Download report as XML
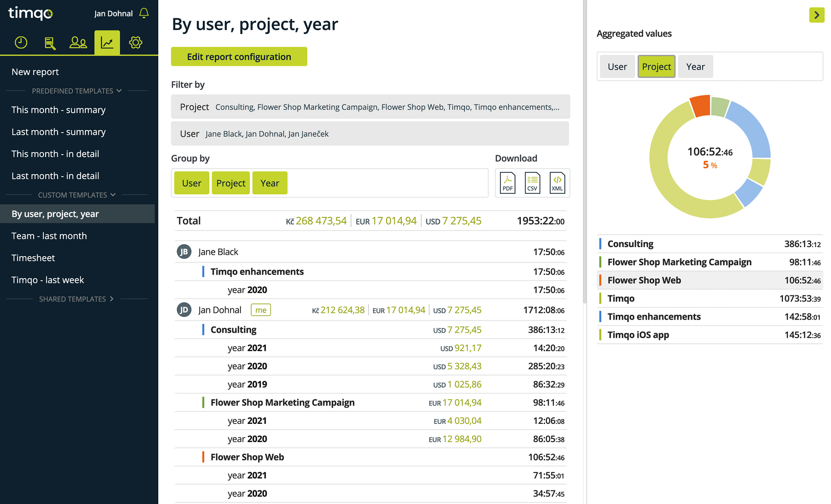 tap(557, 183)
